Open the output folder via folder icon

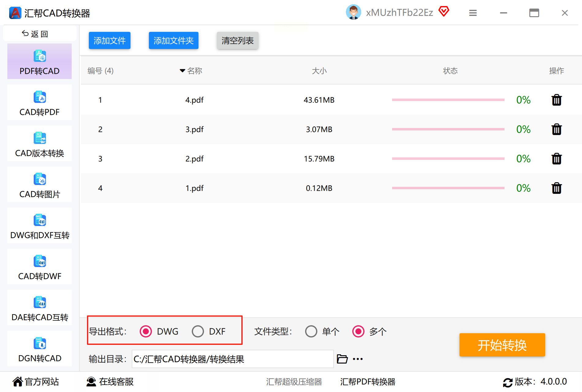click(342, 359)
